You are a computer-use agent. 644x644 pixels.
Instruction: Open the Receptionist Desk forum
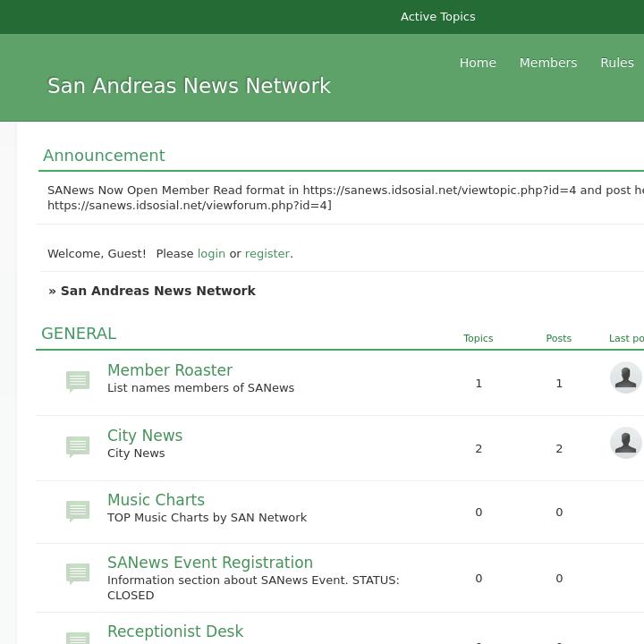(x=175, y=631)
